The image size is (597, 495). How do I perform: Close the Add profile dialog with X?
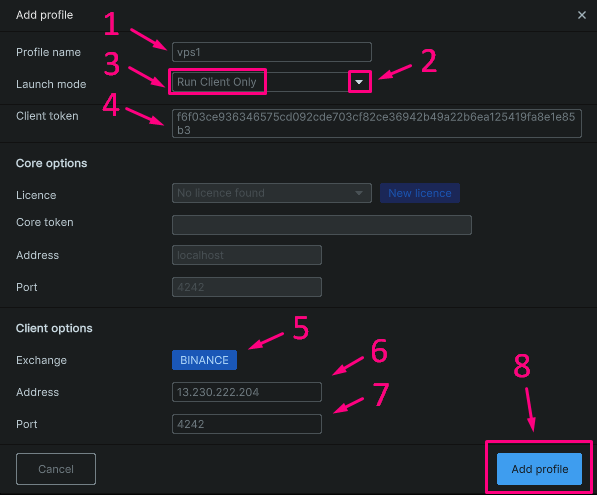pos(581,15)
